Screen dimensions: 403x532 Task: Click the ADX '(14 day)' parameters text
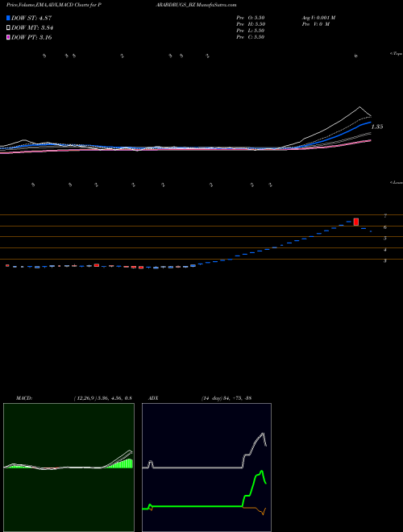point(212,398)
